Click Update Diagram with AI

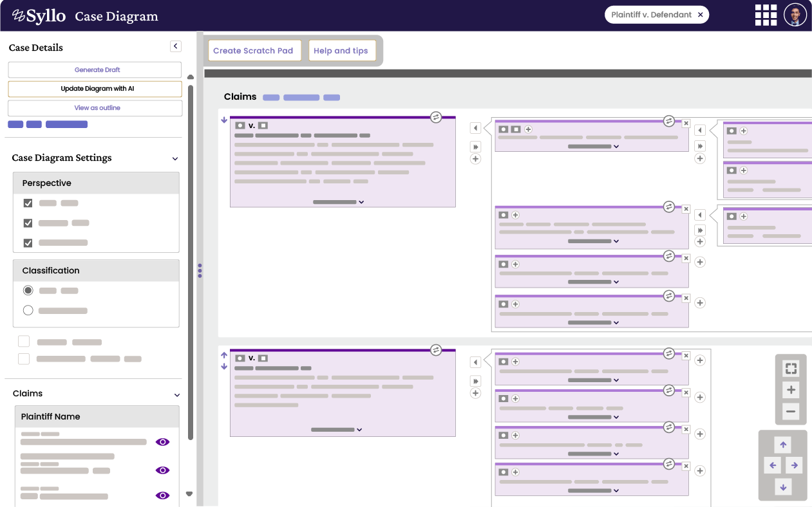click(95, 89)
